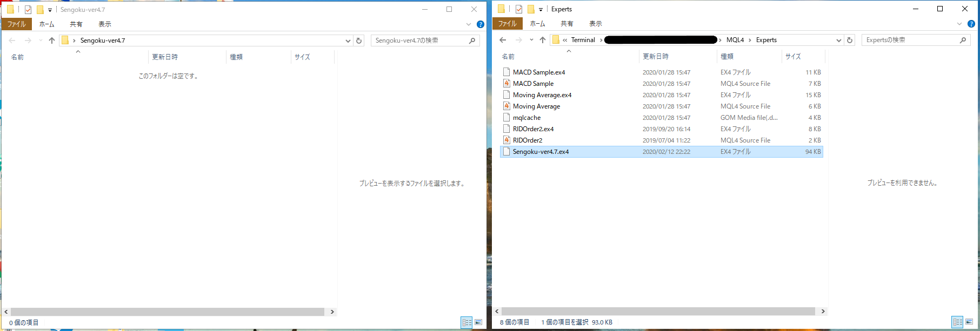Open the 表示 tab in Sengoku window
980x331 pixels.
pos(104,24)
